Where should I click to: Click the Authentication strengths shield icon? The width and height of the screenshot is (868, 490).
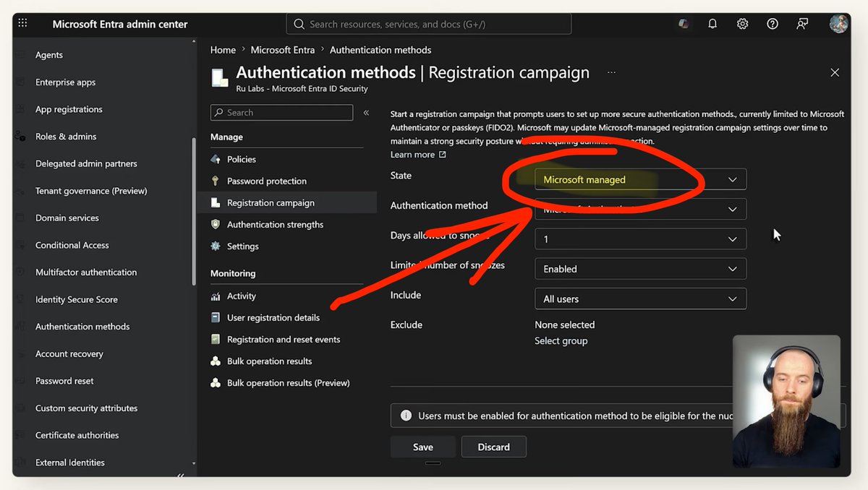[216, 224]
